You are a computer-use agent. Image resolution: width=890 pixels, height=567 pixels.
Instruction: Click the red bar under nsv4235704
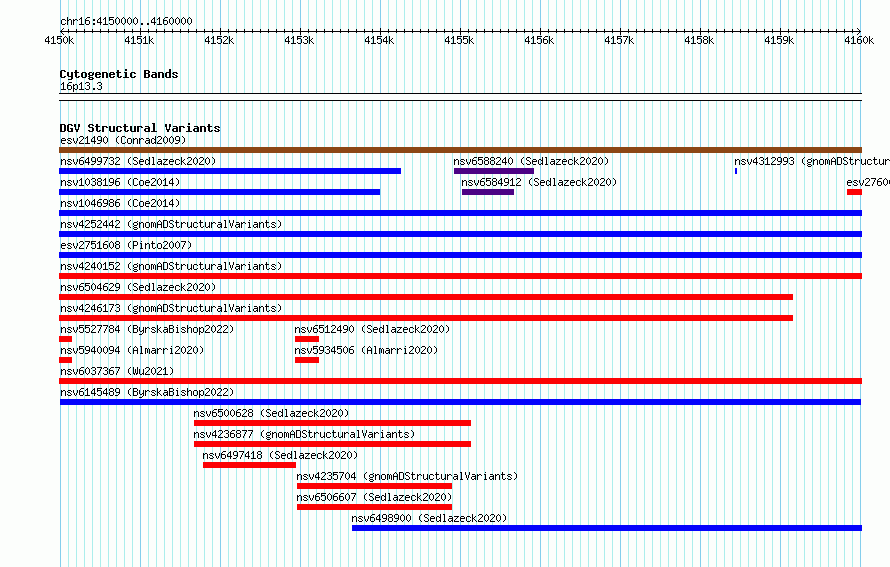pos(375,486)
